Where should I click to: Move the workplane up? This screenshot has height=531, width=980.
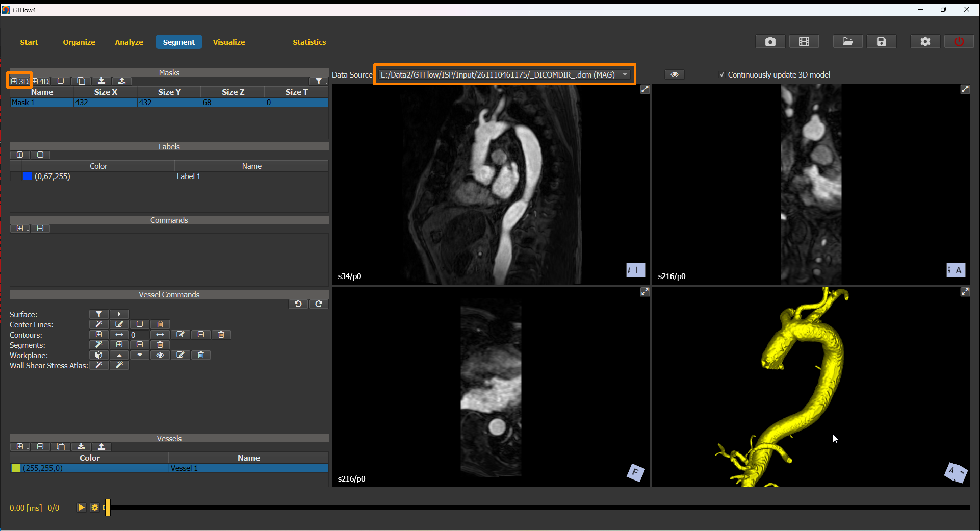point(119,355)
